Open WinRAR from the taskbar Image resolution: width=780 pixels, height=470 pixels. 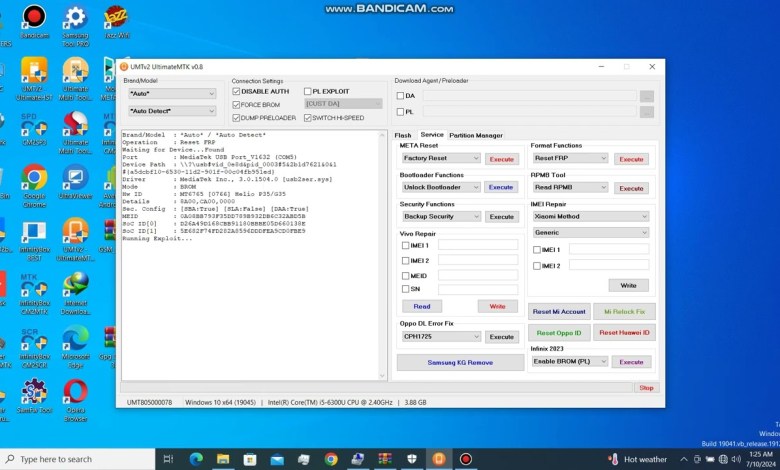coord(385,459)
